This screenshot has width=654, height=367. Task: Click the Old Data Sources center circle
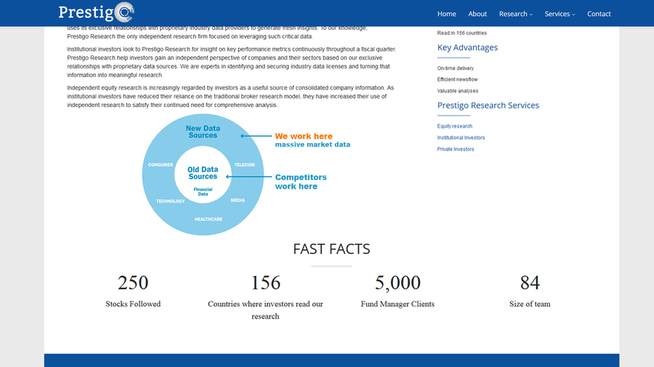pos(203,174)
